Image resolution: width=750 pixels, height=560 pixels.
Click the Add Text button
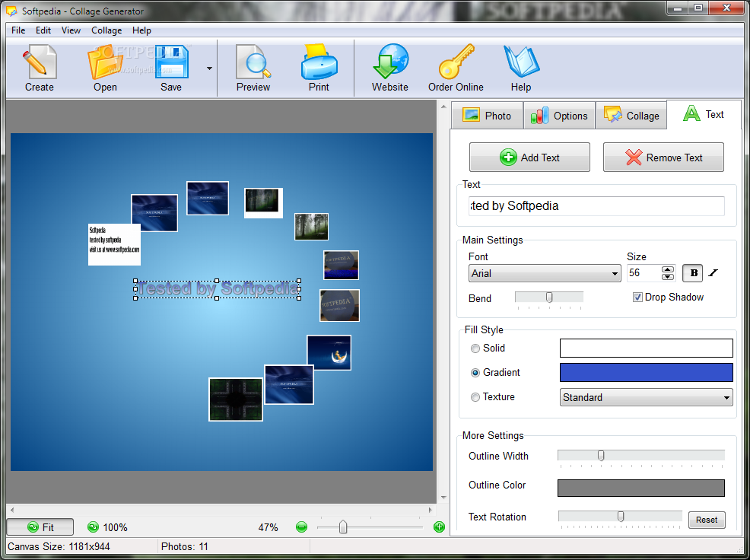(529, 157)
